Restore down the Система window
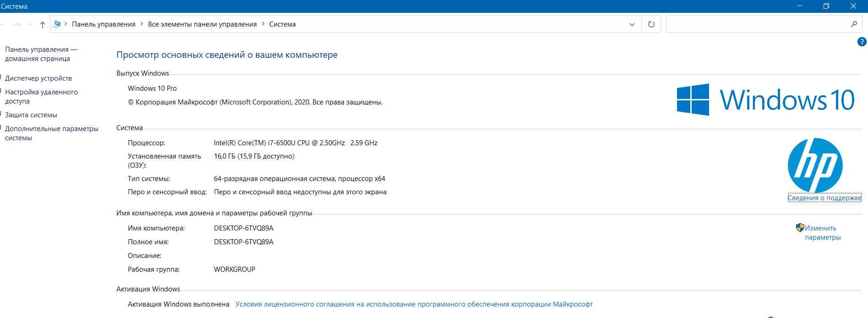The width and height of the screenshot is (868, 318). 826,6
